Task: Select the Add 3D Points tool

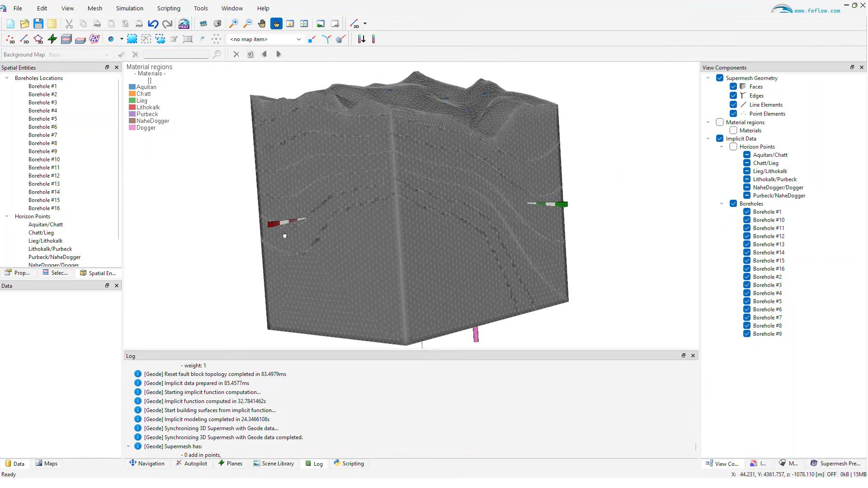Action: click(10, 39)
